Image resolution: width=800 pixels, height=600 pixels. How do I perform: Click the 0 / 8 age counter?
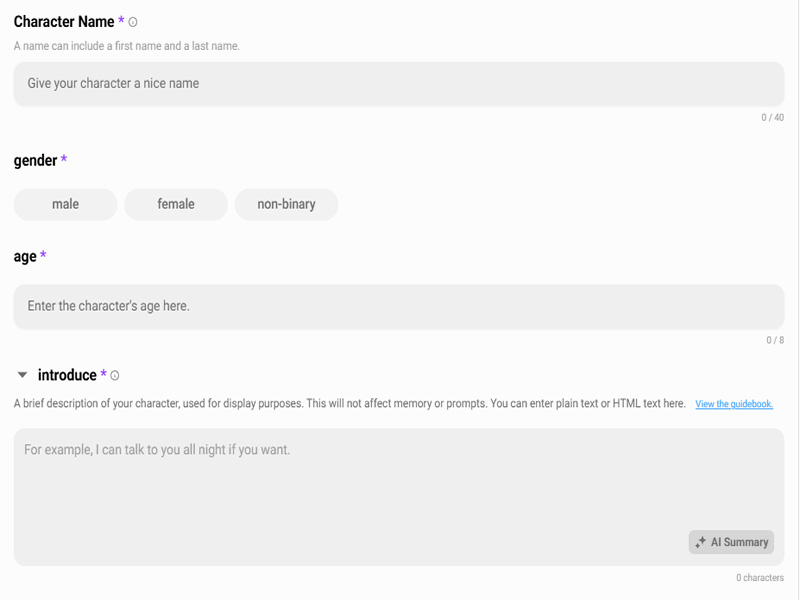775,340
